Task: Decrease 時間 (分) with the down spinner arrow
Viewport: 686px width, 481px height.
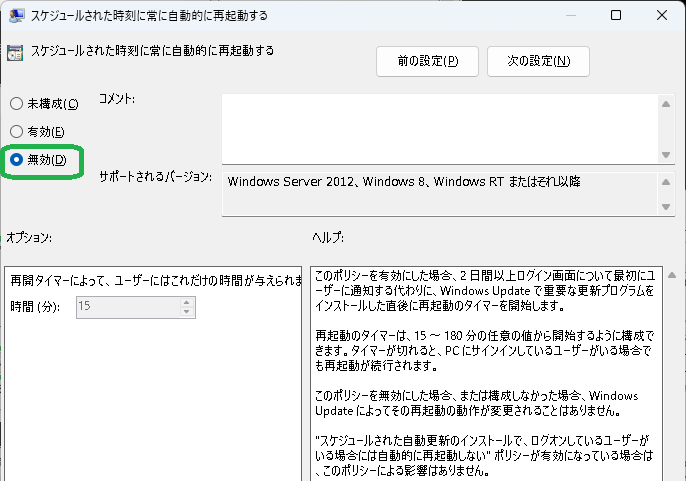Action: (186, 312)
